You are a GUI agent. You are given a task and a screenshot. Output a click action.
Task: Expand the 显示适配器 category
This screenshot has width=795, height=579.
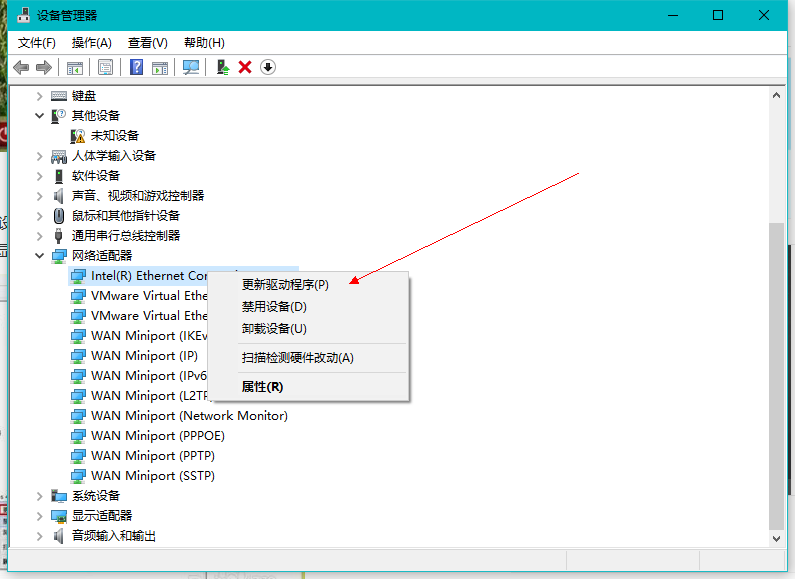coord(40,516)
